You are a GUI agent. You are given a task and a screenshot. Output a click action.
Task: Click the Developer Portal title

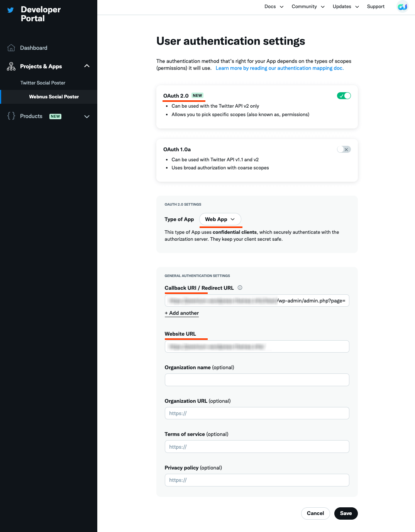click(41, 14)
